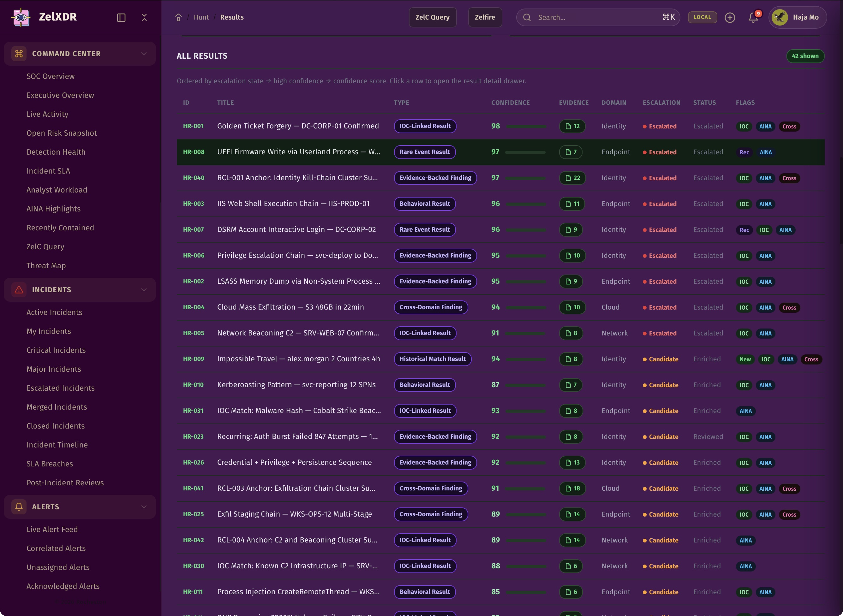Collapse the Alerts section chevron
Image resolution: width=843 pixels, height=616 pixels.
pyautogui.click(x=144, y=507)
